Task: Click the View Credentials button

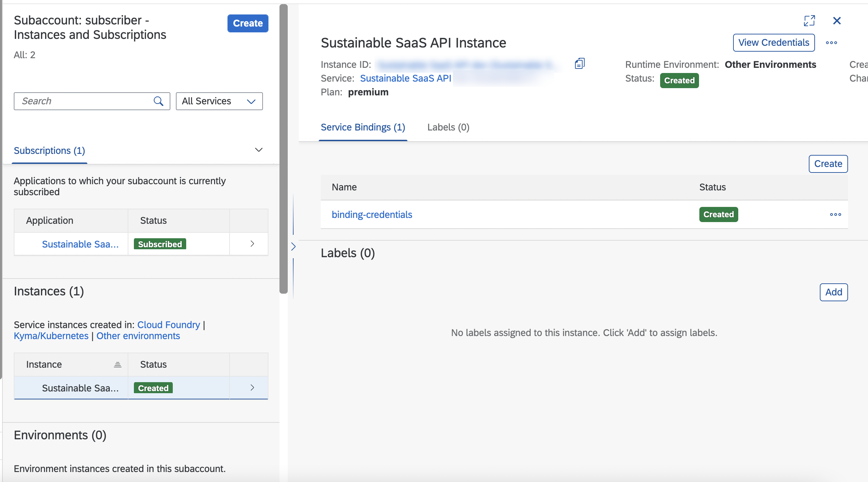Action: 774,43
